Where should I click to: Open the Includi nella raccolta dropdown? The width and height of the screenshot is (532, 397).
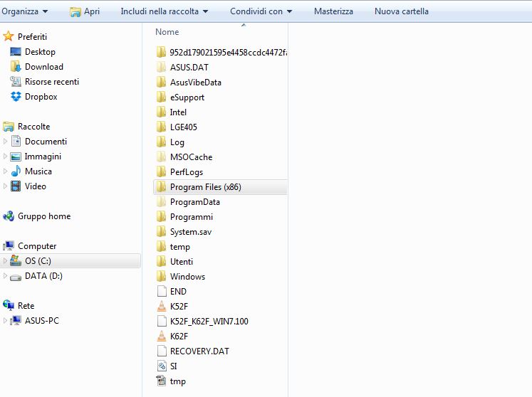click(165, 11)
